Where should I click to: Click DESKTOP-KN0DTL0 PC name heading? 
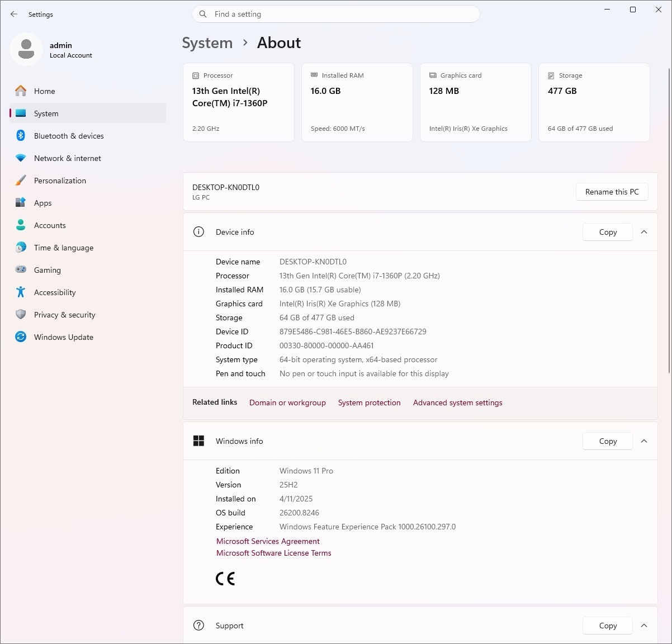[x=226, y=187]
